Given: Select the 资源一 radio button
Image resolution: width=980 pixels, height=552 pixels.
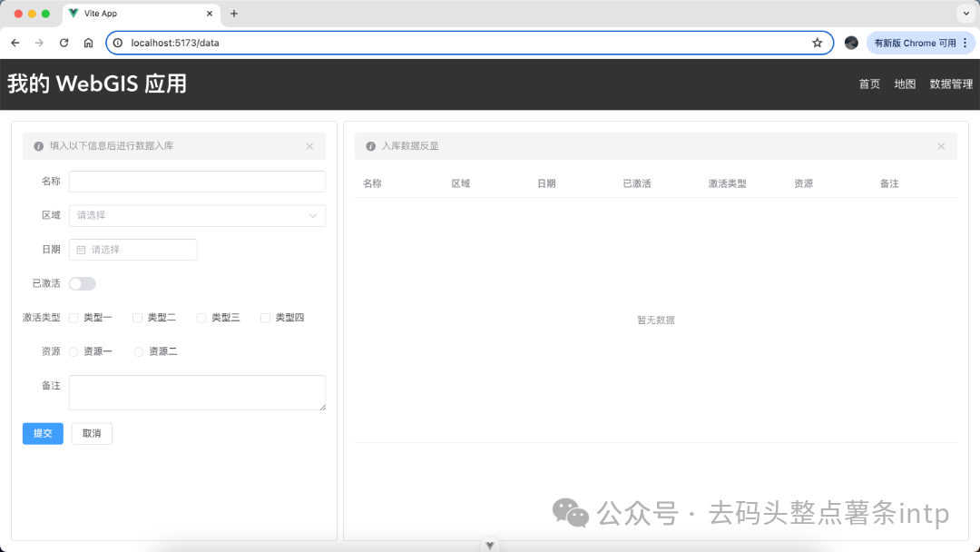Looking at the screenshot, I should (75, 351).
